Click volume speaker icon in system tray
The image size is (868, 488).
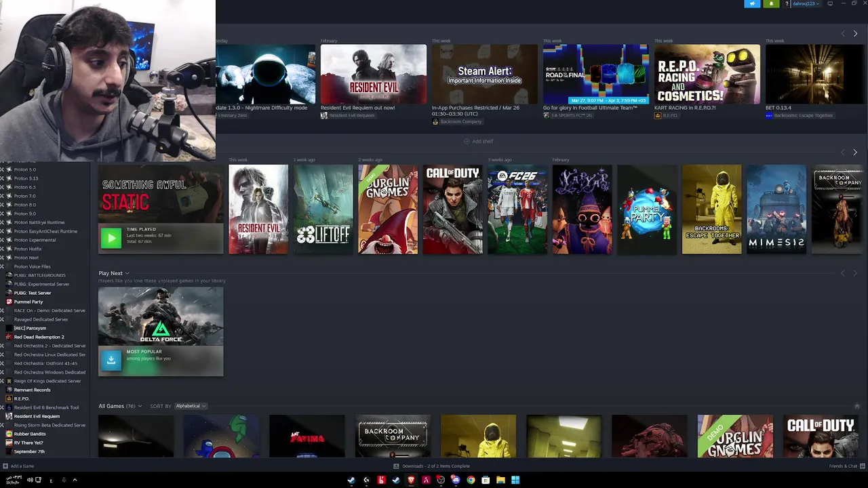(x=29, y=480)
